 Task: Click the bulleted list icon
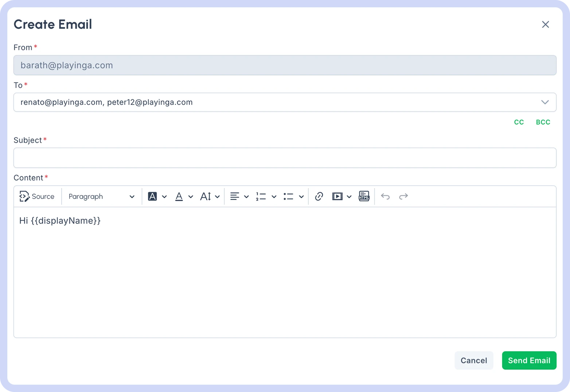click(x=288, y=196)
